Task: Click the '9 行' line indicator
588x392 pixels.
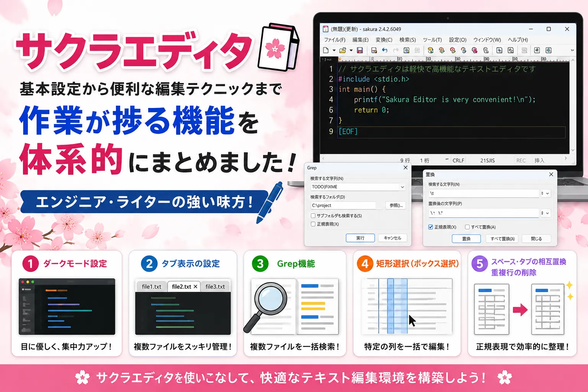Action: click(x=405, y=161)
